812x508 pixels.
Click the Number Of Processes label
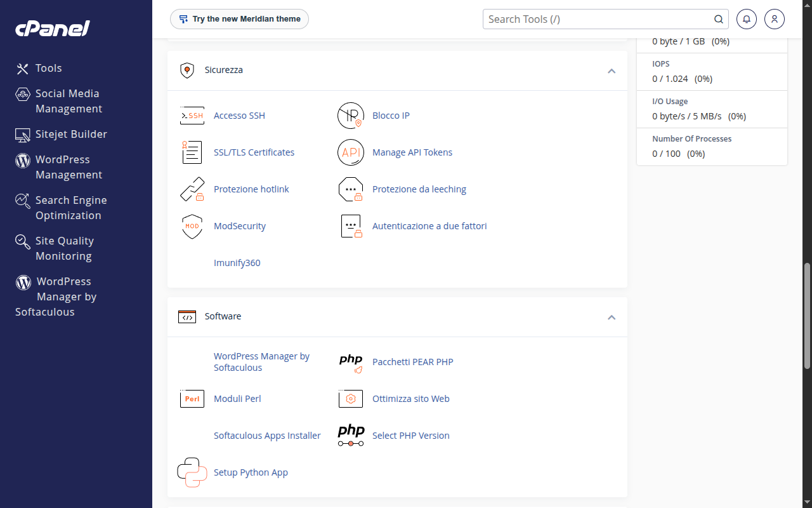692,139
